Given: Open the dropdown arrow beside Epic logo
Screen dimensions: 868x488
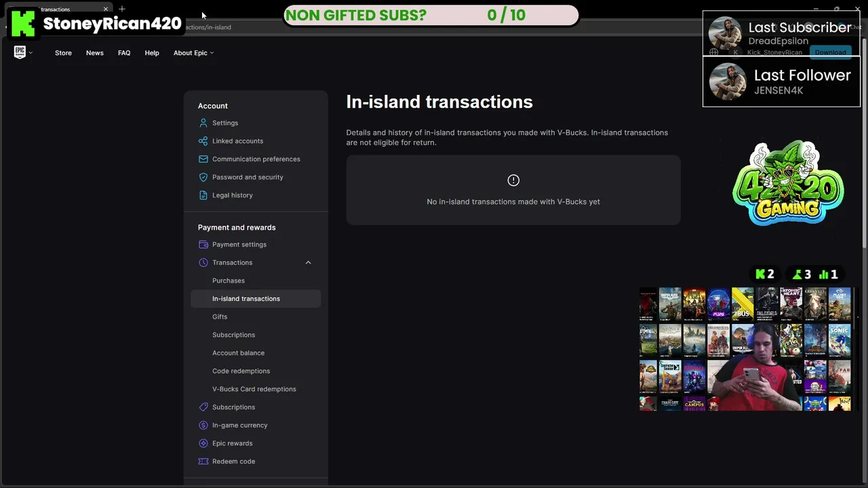Looking at the screenshot, I should (x=31, y=53).
